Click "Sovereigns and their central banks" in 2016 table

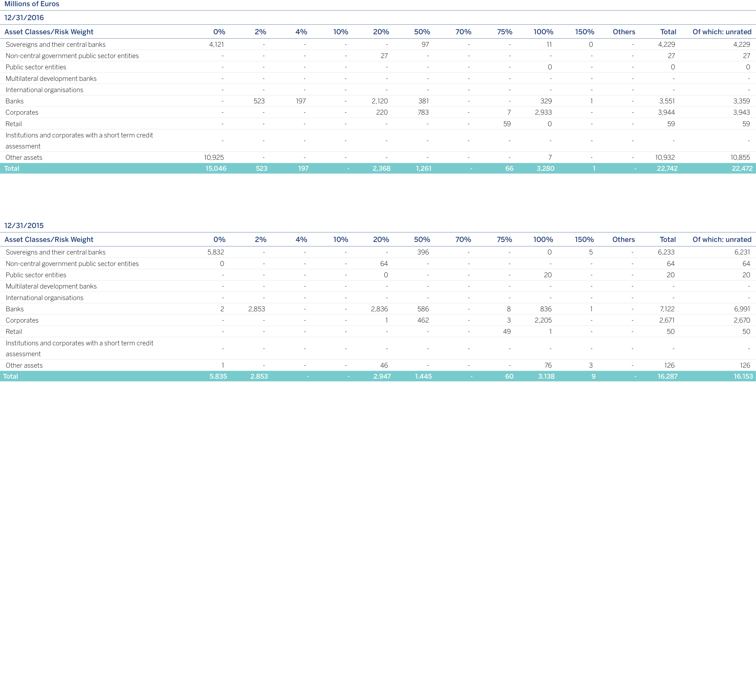56,45
